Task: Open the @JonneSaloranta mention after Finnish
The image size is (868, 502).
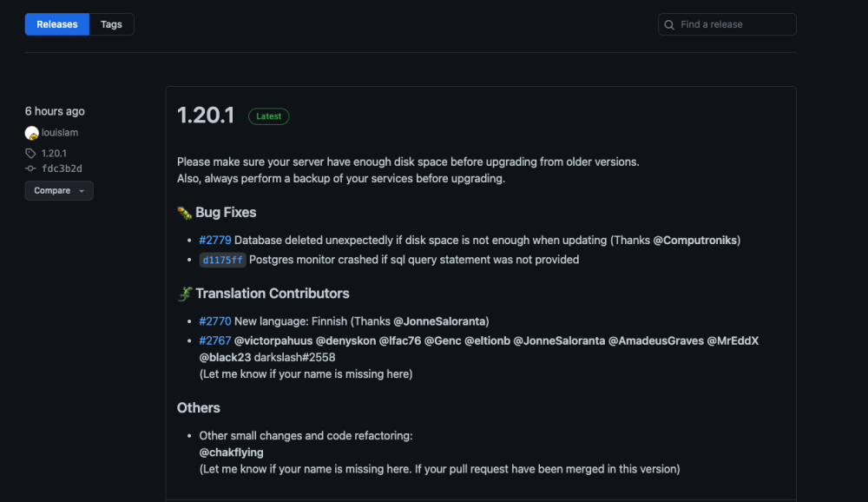Action: click(x=439, y=321)
